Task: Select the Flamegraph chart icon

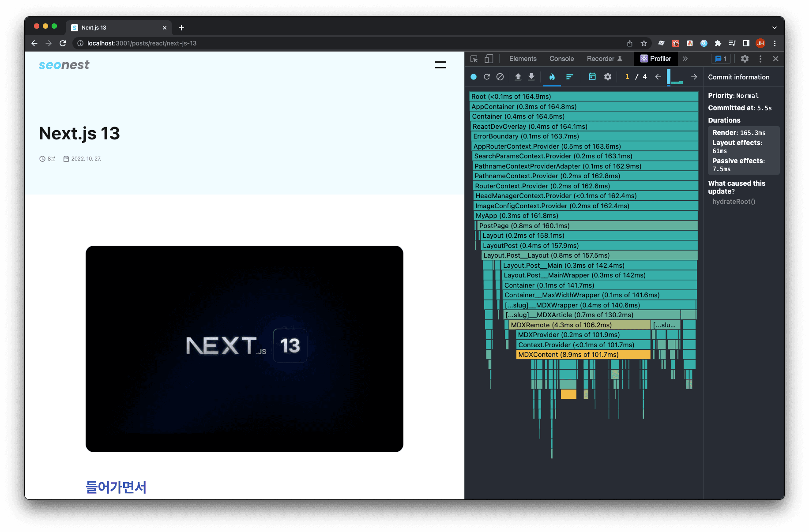Action: click(552, 77)
